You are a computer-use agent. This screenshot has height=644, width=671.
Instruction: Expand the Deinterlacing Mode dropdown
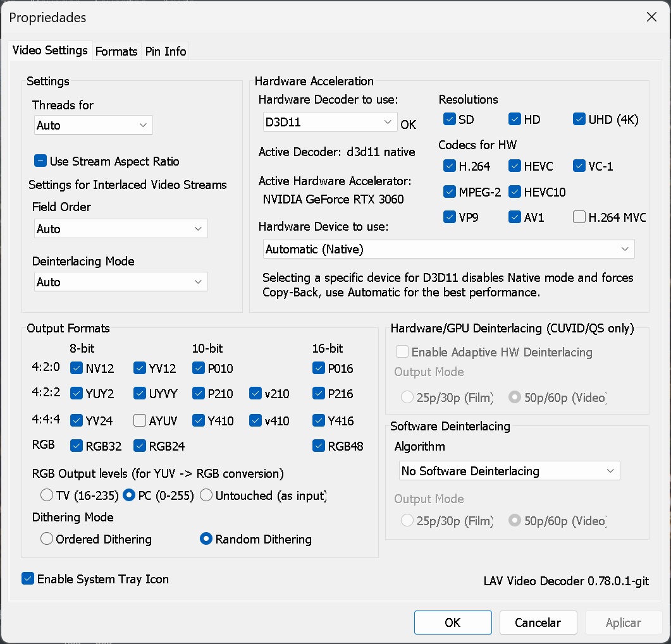pos(121,282)
